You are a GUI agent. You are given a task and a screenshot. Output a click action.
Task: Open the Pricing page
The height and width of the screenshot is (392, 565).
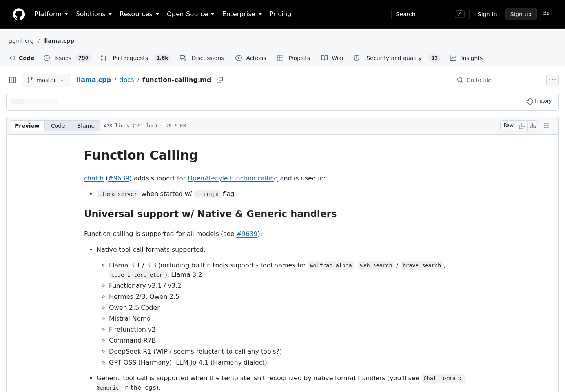click(x=280, y=14)
